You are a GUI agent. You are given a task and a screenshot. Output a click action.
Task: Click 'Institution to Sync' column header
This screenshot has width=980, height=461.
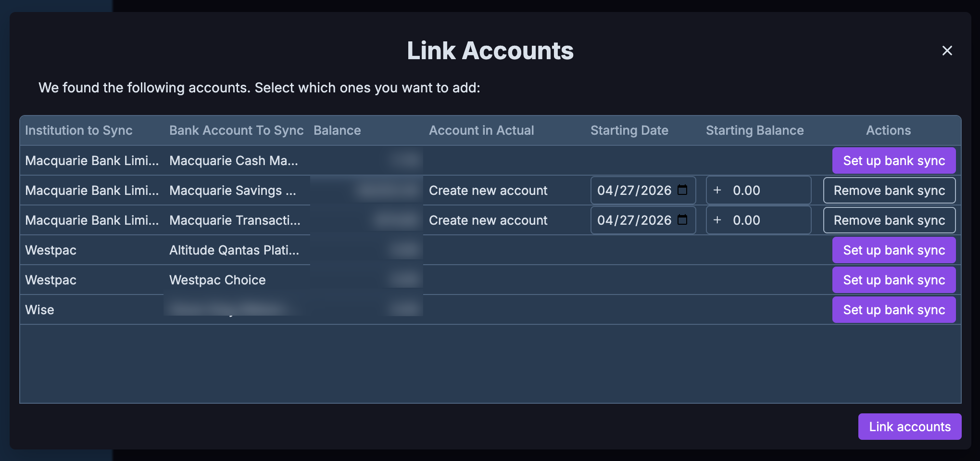(79, 130)
